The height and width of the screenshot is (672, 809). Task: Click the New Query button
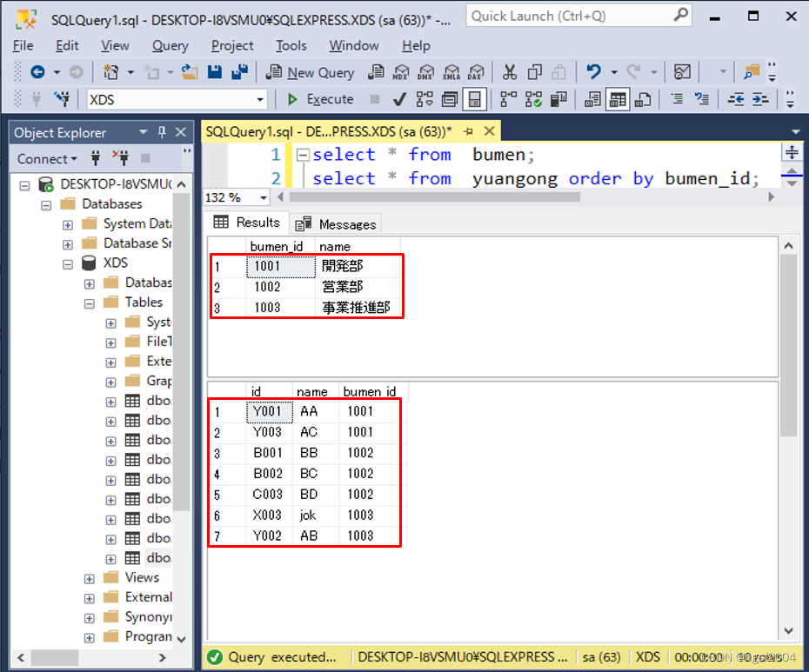[310, 72]
